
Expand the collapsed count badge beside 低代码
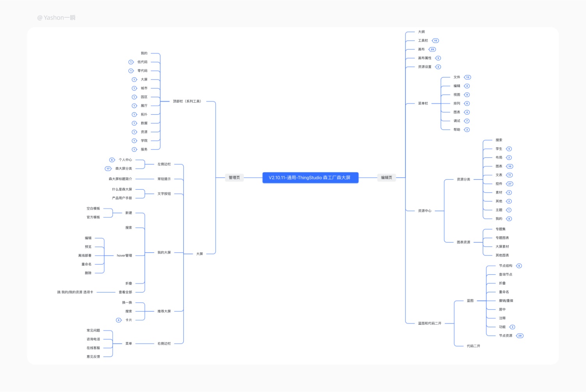point(131,62)
